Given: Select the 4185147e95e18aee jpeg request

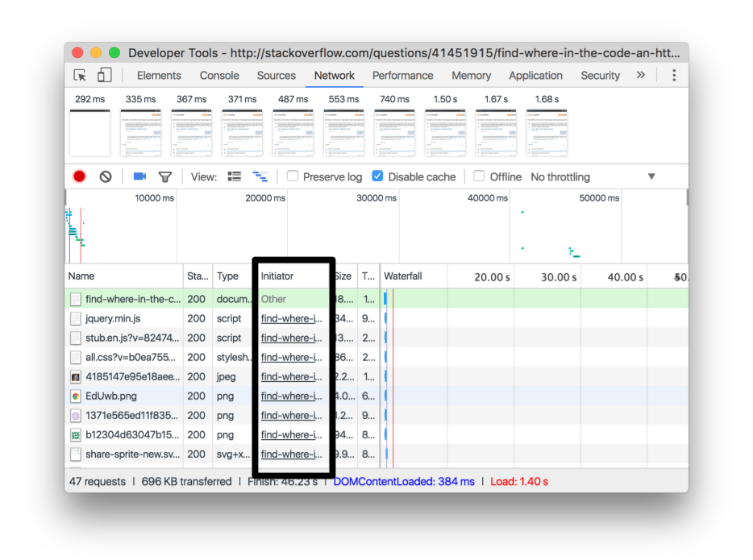Looking at the screenshot, I should click(x=376, y=377).
